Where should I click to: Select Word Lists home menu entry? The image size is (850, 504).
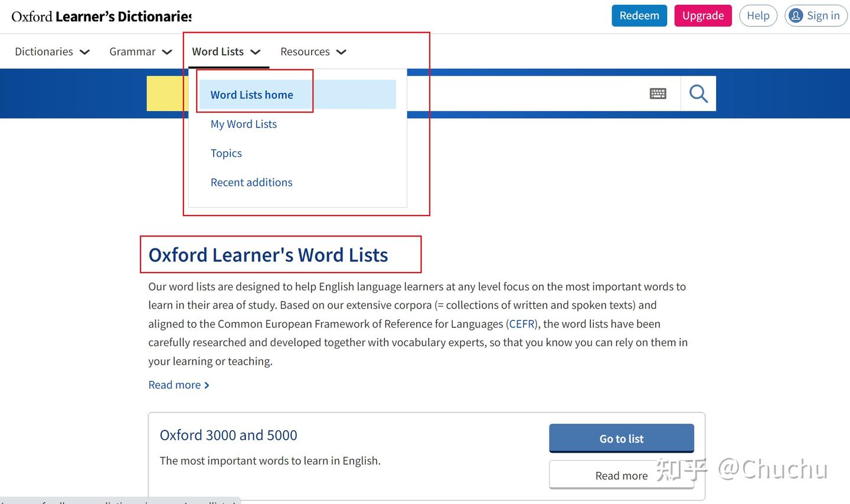point(297,94)
